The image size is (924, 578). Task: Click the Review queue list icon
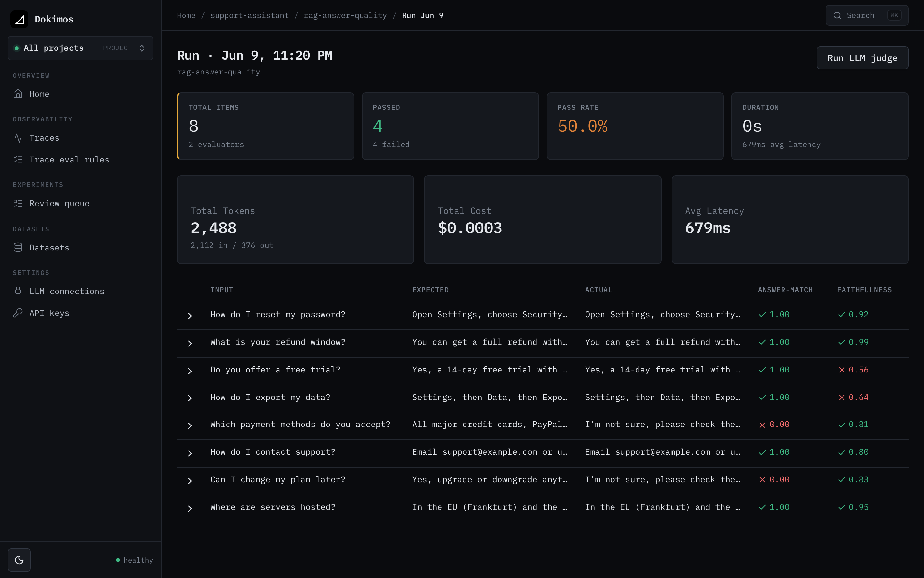[18, 203]
